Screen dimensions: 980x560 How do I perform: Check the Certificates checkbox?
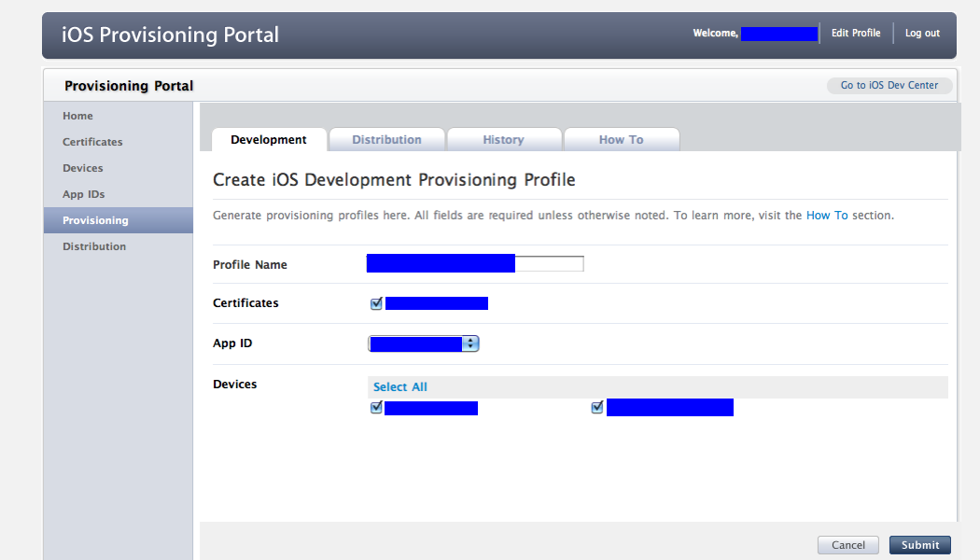376,303
